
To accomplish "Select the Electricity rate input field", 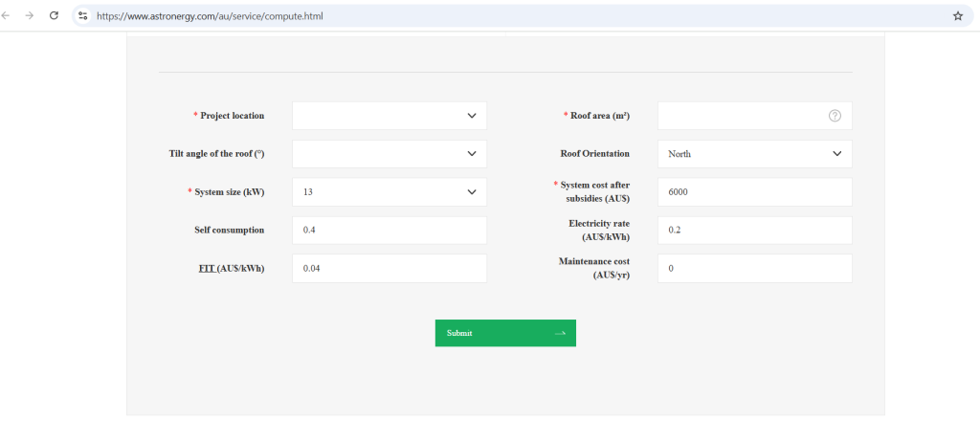I will tap(754, 231).
